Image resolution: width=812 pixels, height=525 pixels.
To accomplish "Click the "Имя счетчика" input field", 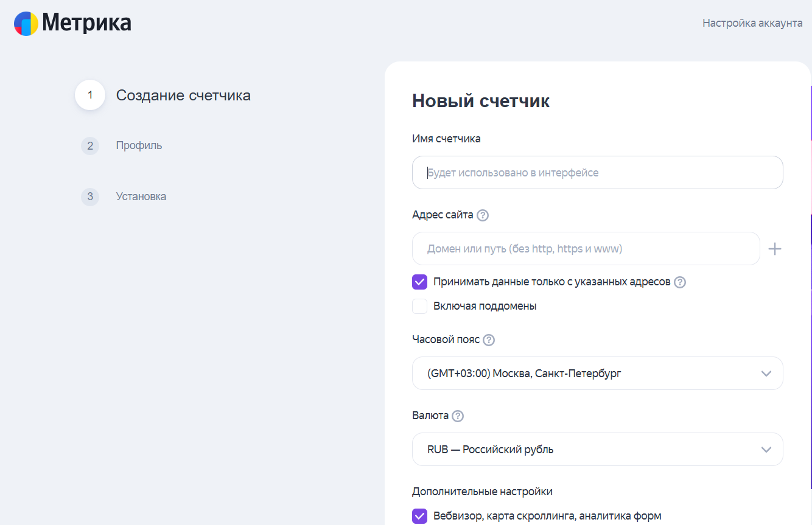I will (598, 172).
